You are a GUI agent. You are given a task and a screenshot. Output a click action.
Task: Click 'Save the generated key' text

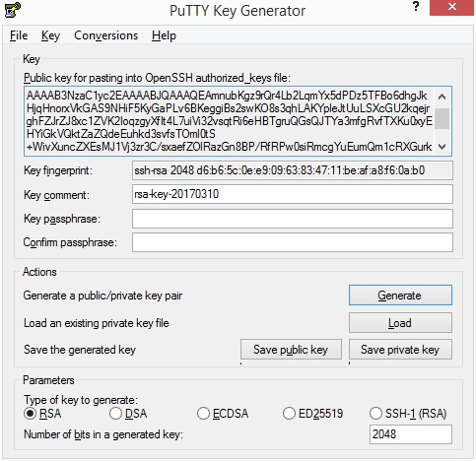80,350
